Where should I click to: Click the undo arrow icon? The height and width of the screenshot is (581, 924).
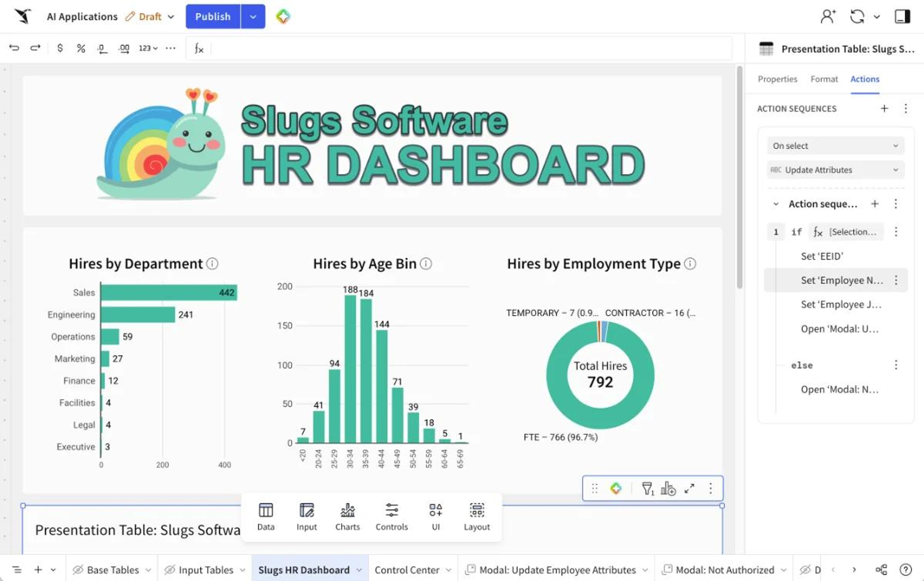[14, 48]
